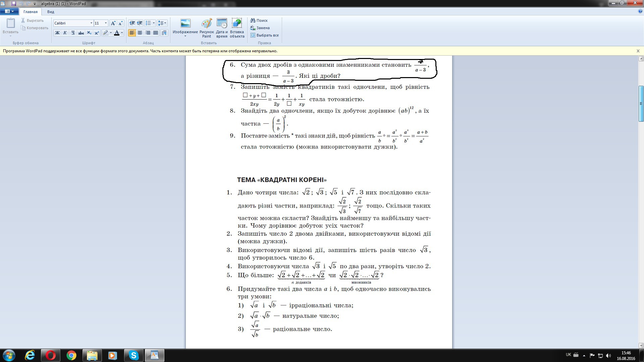
Task: Grow font size with A-up icon
Action: [113, 23]
